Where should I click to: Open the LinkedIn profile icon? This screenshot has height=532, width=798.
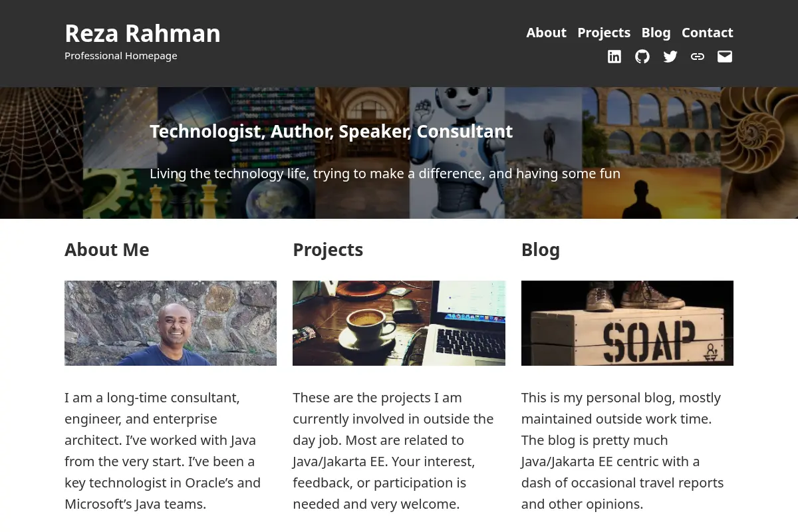coord(614,57)
